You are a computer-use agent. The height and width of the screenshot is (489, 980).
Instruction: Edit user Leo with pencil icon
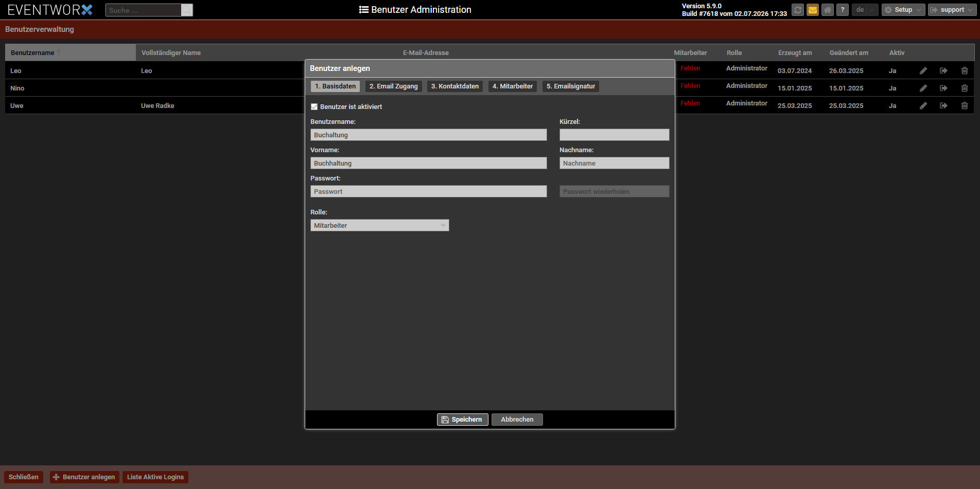[923, 70]
